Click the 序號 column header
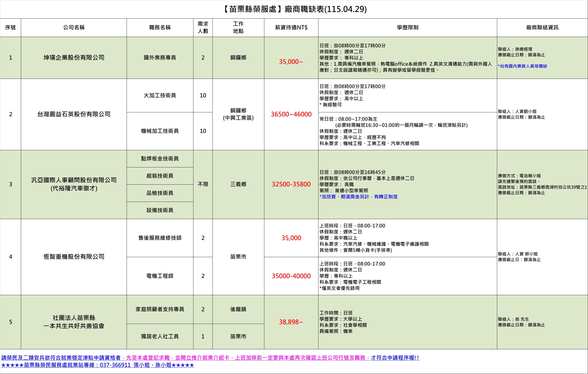This screenshot has width=588, height=374. [x=10, y=27]
